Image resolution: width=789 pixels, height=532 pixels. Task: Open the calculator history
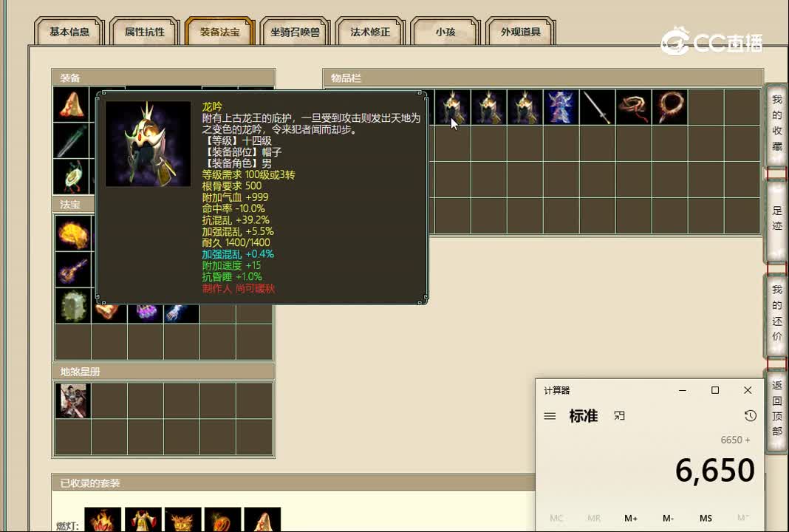coord(751,416)
